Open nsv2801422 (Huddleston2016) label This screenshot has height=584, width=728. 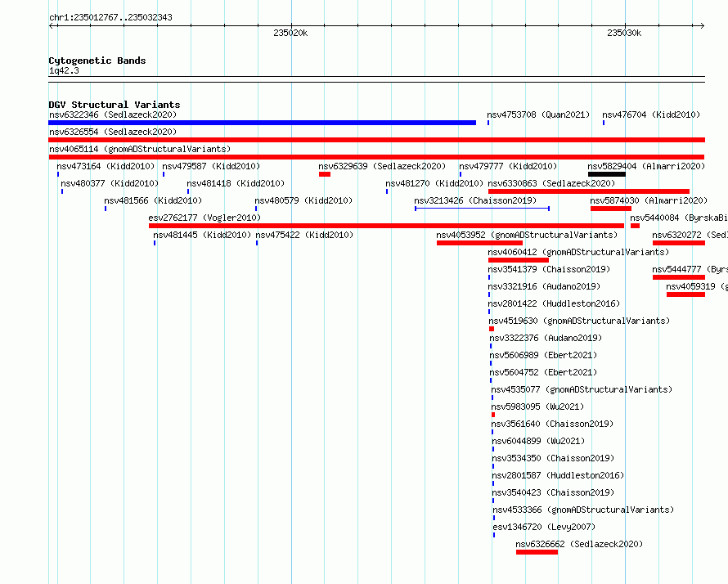pyautogui.click(x=554, y=303)
